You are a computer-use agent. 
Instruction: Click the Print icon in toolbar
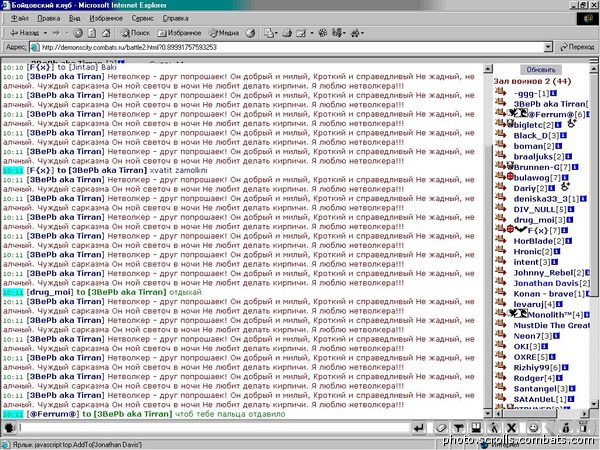[287, 33]
